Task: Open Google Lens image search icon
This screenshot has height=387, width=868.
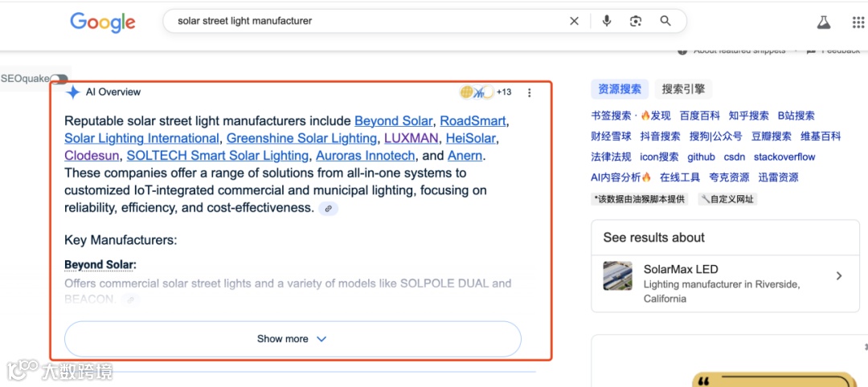Action: tap(636, 21)
